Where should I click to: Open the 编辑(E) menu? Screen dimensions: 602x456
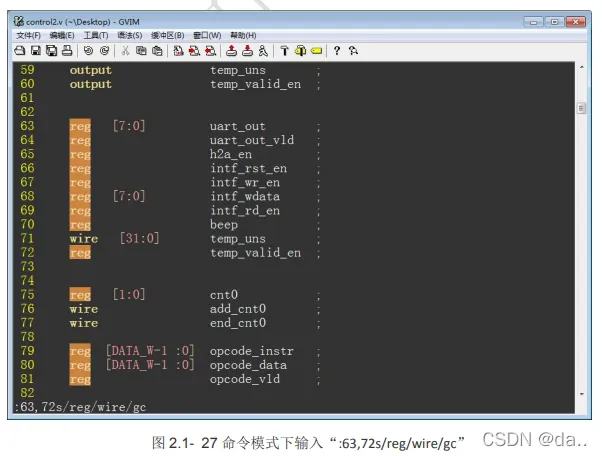pos(62,35)
